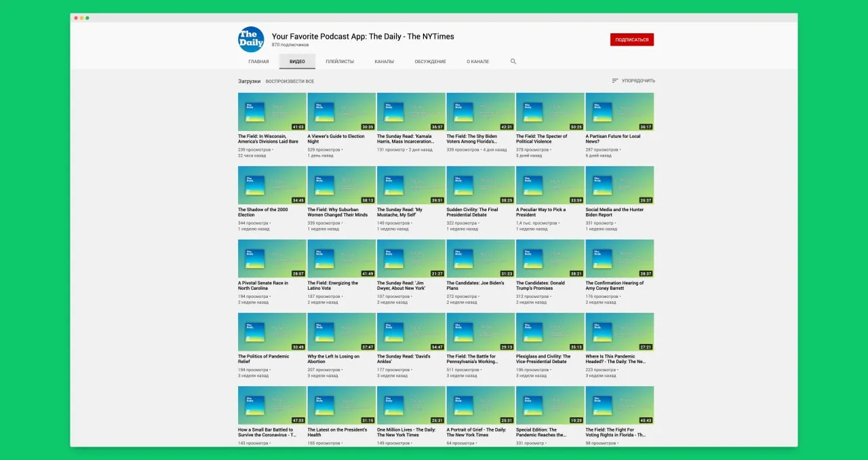The height and width of the screenshot is (460, 868).
Task: Open A Pivotal Senate Race in North Carolina title
Action: [263, 286]
